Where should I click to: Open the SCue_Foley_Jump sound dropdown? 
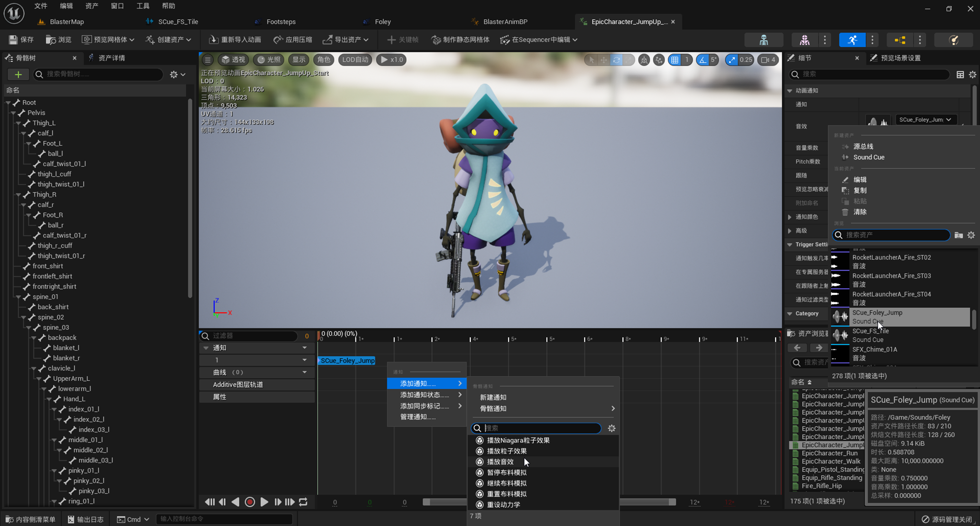pos(926,120)
